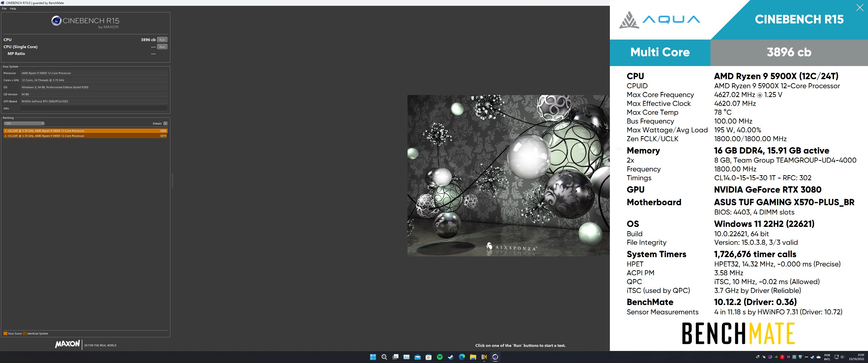Click 'CL14.0-15-15-30 1T - RFC: 302' timings
Image resolution: width=868 pixels, height=363 pixels.
coord(763,178)
